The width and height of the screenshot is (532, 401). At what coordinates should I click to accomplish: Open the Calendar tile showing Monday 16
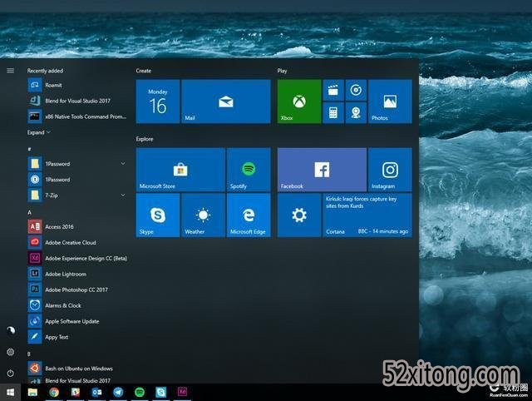pyautogui.click(x=158, y=101)
